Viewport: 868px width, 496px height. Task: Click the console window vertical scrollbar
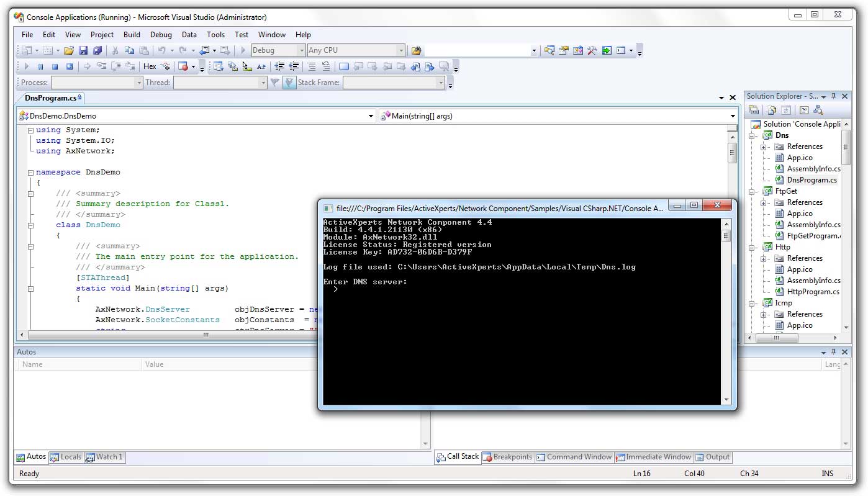[726, 310]
